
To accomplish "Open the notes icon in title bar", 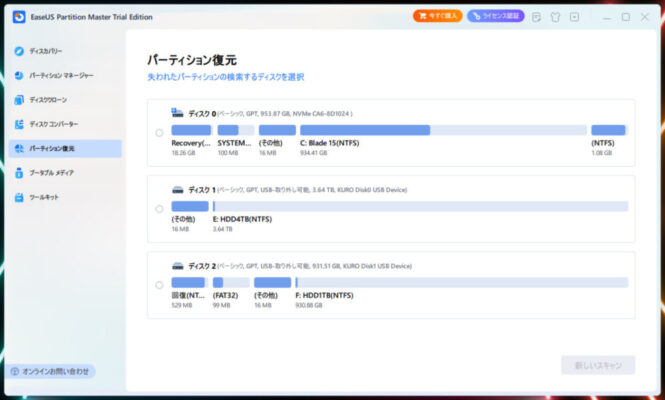I will (x=536, y=17).
